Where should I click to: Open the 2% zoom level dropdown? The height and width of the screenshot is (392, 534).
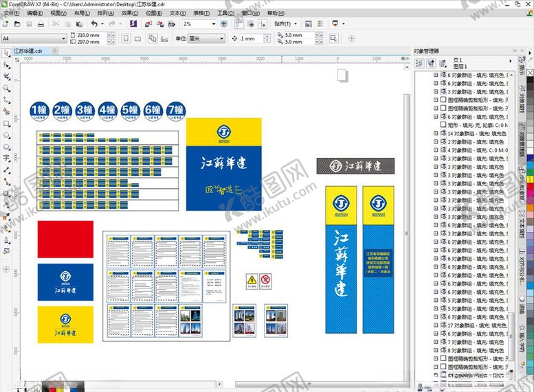tap(214, 24)
